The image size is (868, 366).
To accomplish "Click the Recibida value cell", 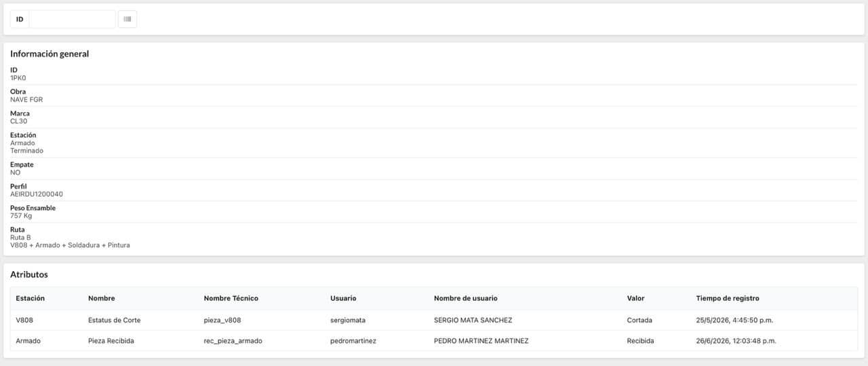I will tap(641, 341).
